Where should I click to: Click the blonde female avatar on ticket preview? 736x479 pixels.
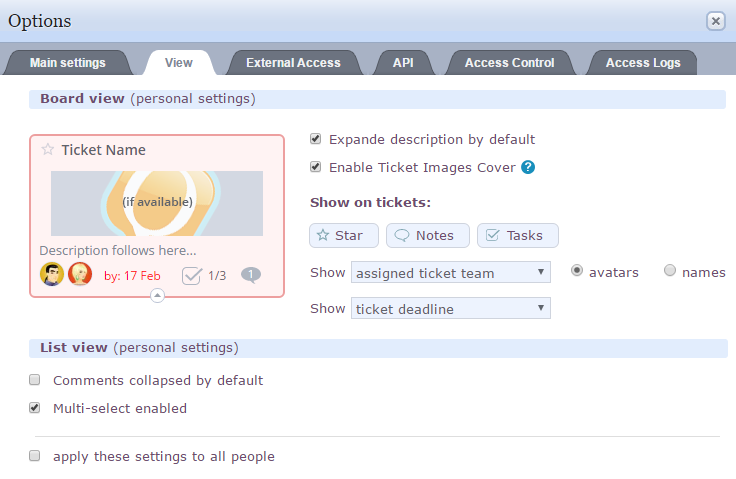coord(80,274)
